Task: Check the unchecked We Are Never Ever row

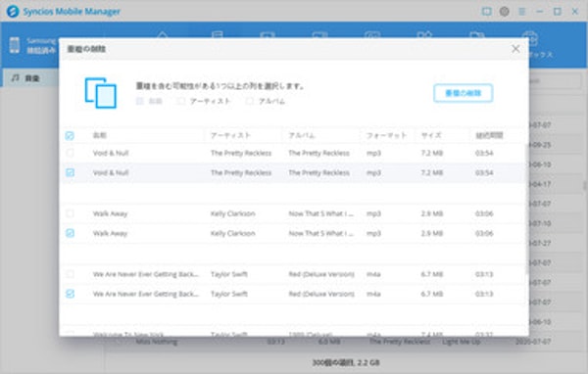Action: tap(70, 274)
